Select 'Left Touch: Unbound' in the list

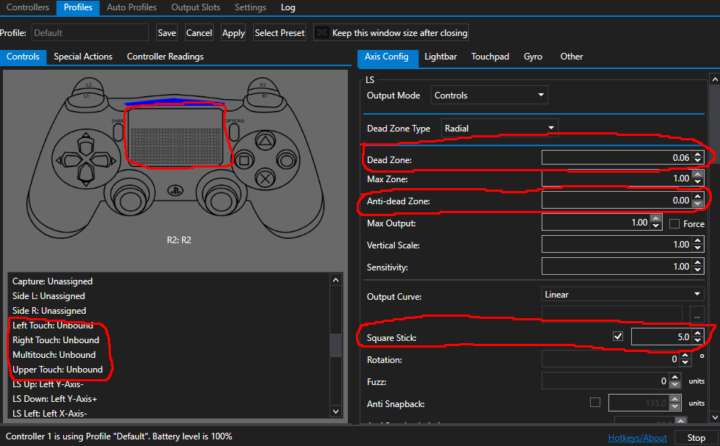[x=53, y=325]
